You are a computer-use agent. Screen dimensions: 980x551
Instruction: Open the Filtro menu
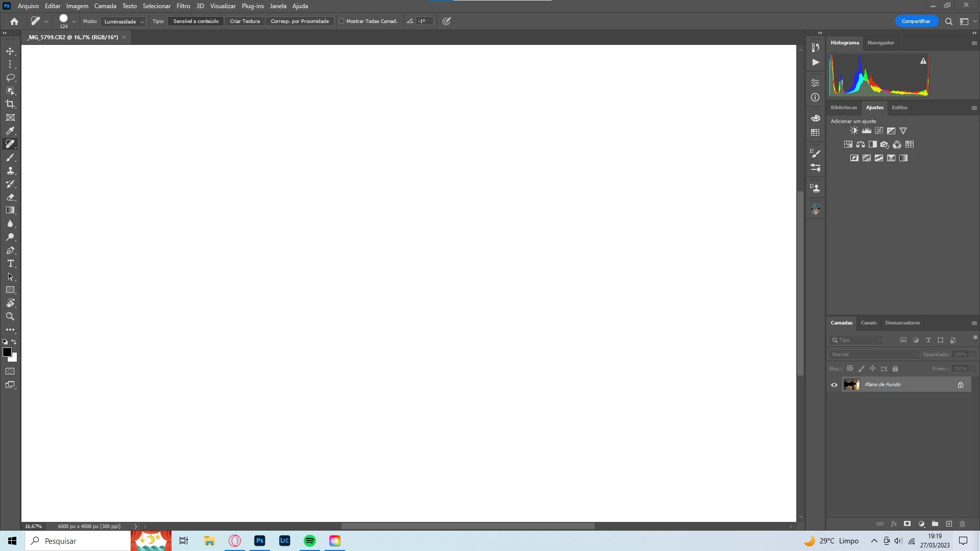pyautogui.click(x=183, y=6)
